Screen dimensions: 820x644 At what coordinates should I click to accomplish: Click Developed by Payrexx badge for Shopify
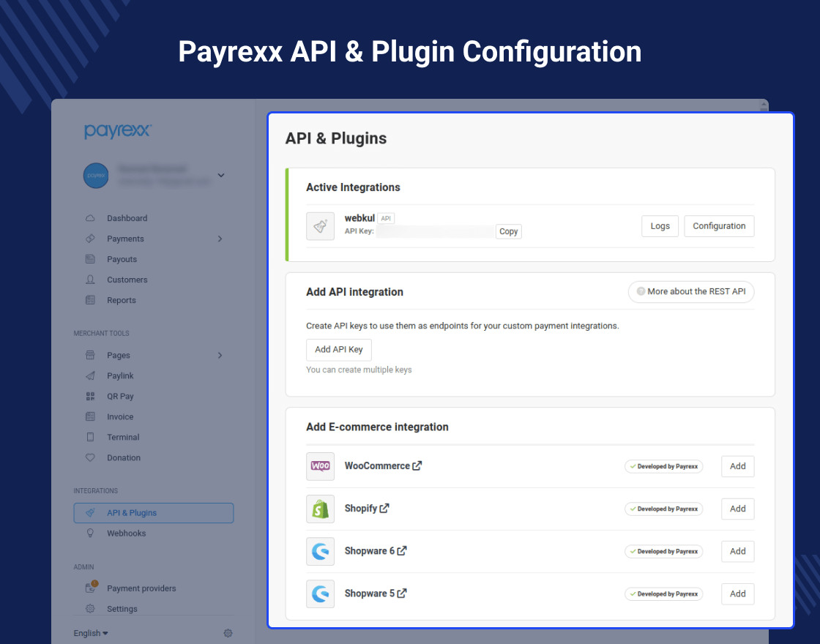663,509
